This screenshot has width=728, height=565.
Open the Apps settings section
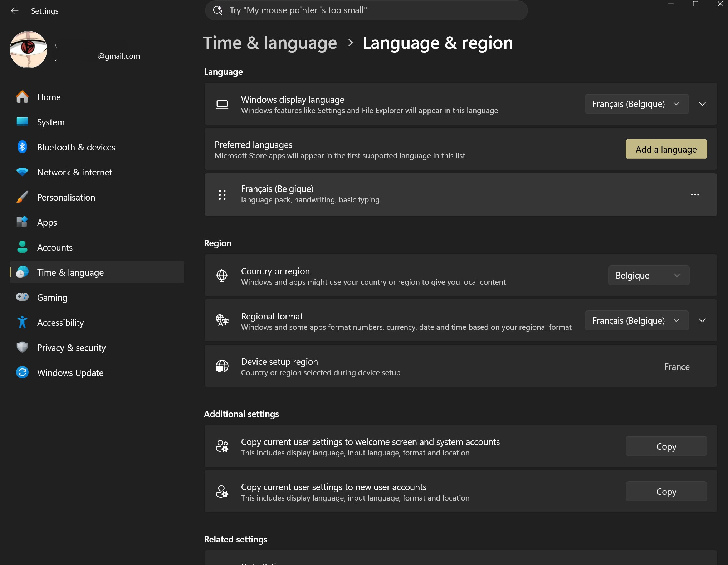pos(97,222)
